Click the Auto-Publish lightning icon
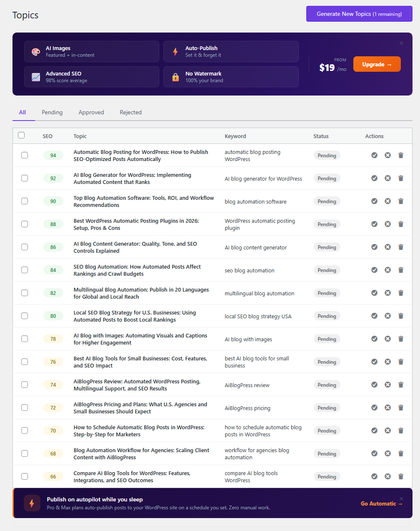The image size is (420, 531). [x=175, y=51]
